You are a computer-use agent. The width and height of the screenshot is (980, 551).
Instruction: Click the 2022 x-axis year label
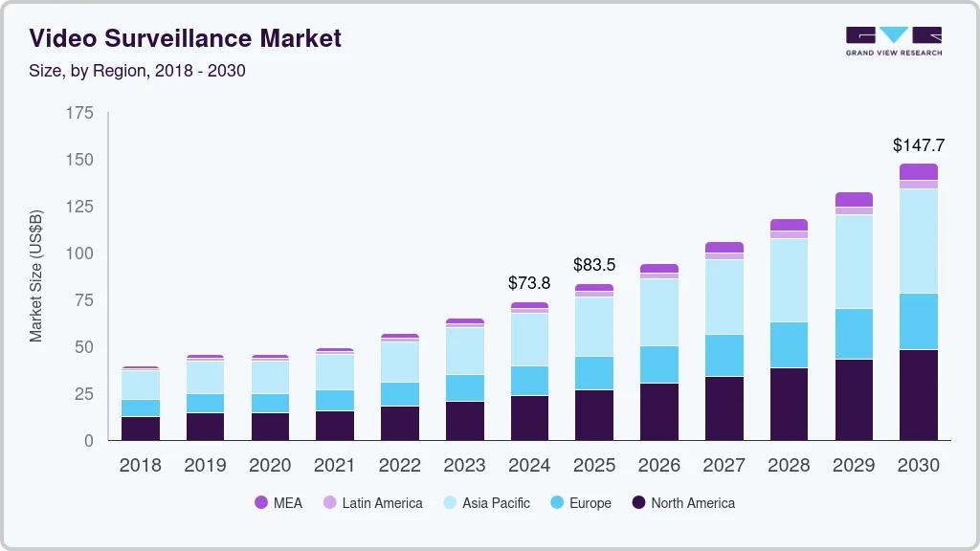[399, 466]
